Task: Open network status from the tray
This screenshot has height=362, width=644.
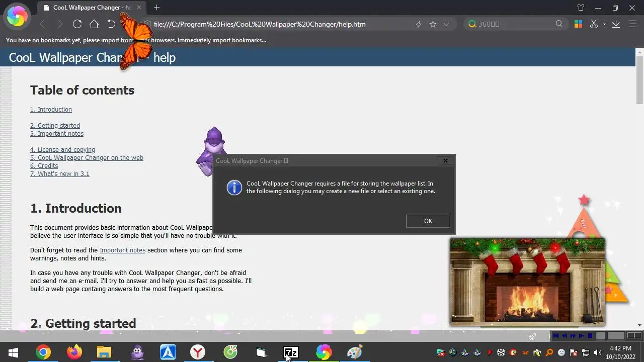Action: click(x=586, y=352)
